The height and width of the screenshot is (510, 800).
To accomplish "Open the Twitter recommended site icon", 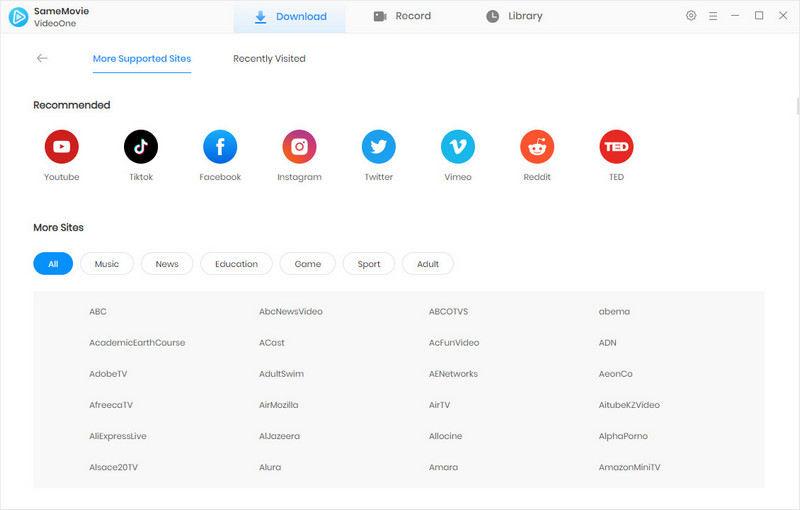I will click(379, 147).
